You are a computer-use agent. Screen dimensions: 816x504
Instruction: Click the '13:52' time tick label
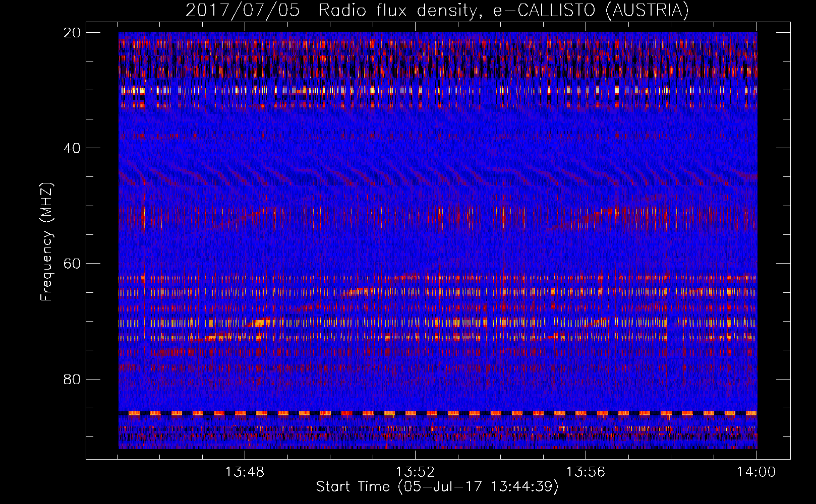click(415, 472)
